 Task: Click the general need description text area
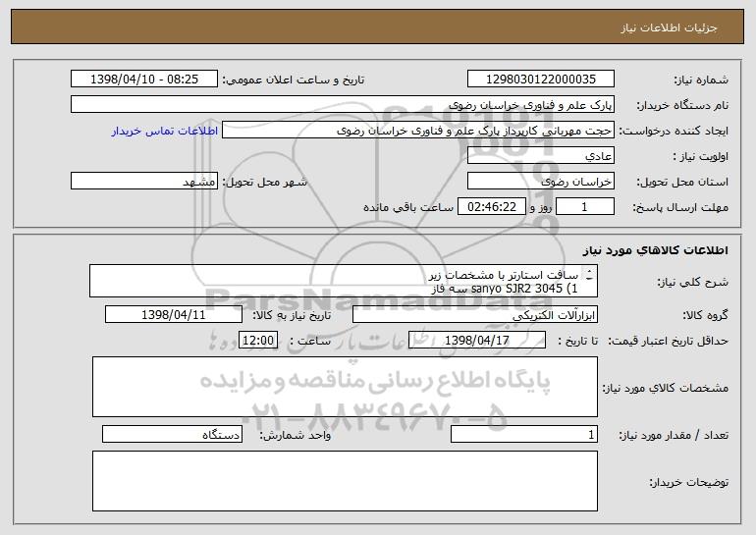[344, 281]
